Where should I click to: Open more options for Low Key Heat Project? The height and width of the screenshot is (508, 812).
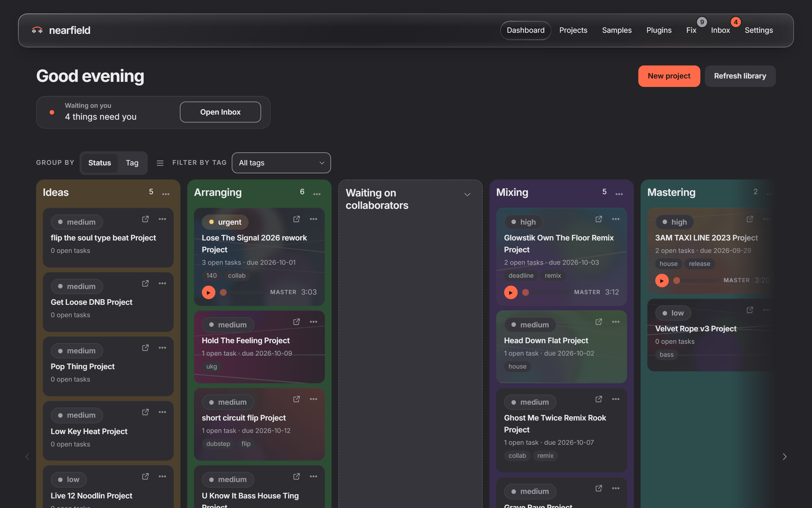162,412
